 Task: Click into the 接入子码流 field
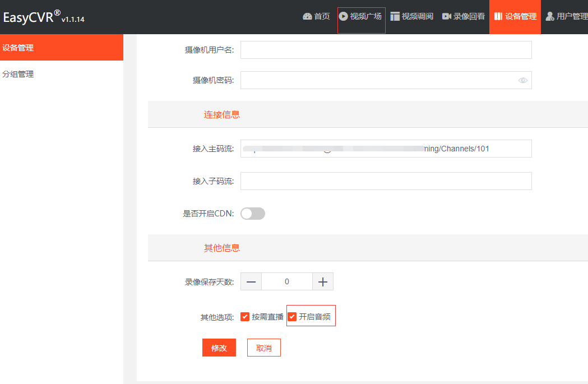[x=386, y=181]
